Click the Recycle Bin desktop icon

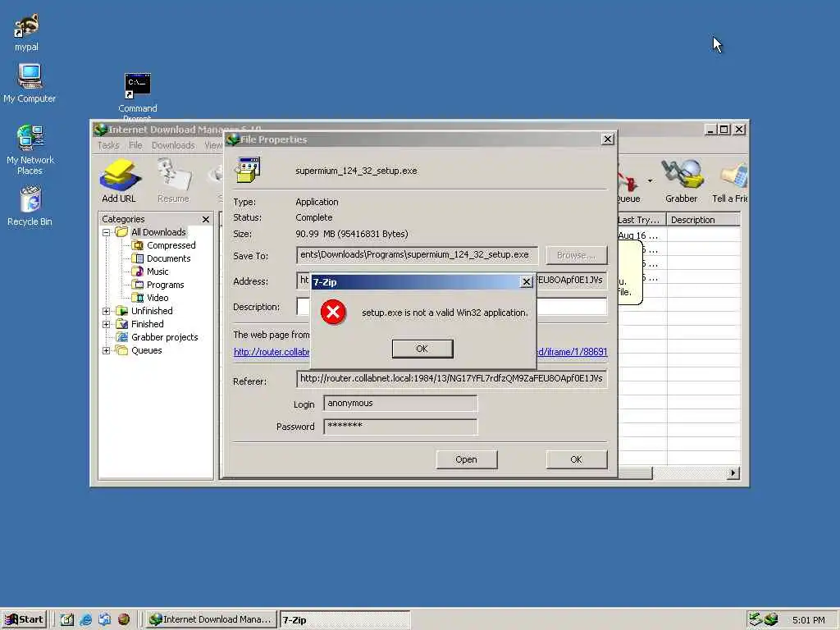click(30, 206)
